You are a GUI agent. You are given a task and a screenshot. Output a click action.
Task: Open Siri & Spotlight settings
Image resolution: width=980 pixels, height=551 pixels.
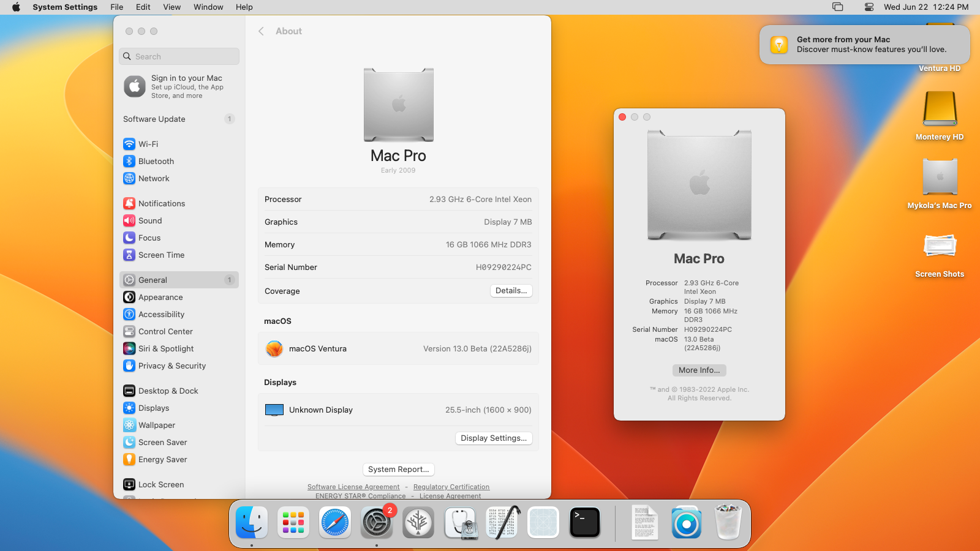[x=179, y=348]
